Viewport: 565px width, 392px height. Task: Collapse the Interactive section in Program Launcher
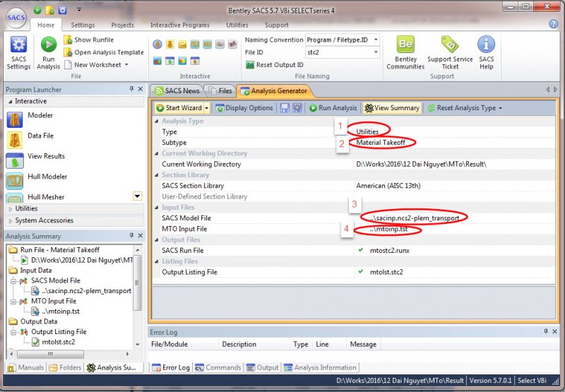coord(10,101)
